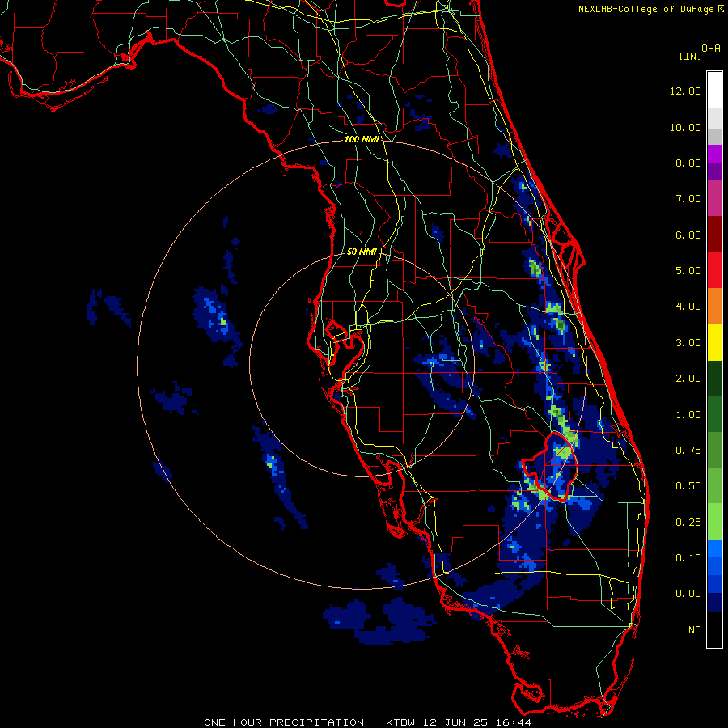The image size is (728, 728).
Task: Select the 0.75 legend value
Action: click(x=688, y=451)
